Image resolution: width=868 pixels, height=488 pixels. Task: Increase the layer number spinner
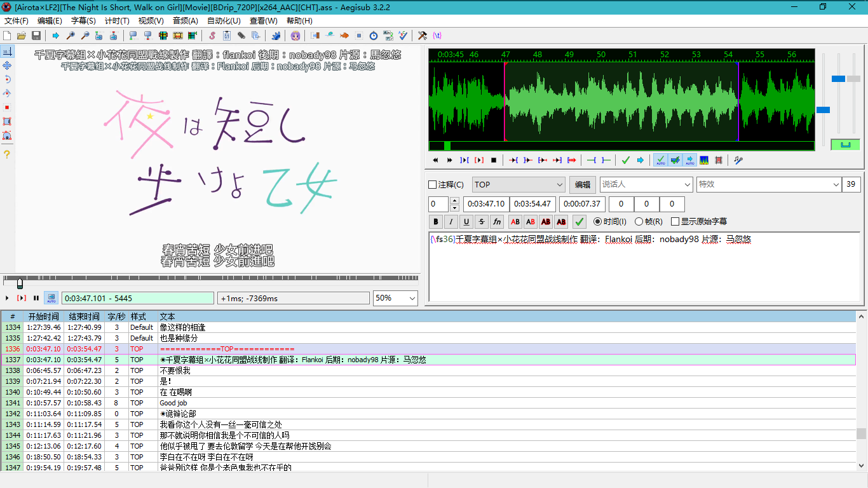(x=454, y=201)
